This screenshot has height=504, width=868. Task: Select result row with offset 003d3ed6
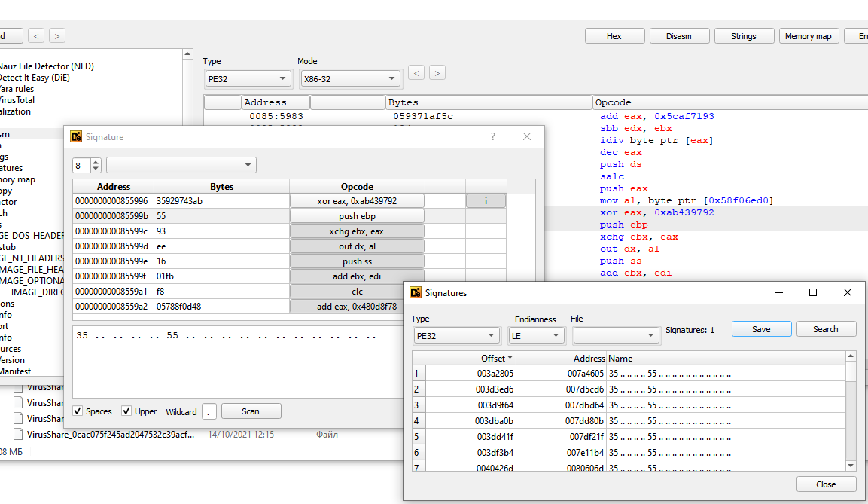[629, 389]
